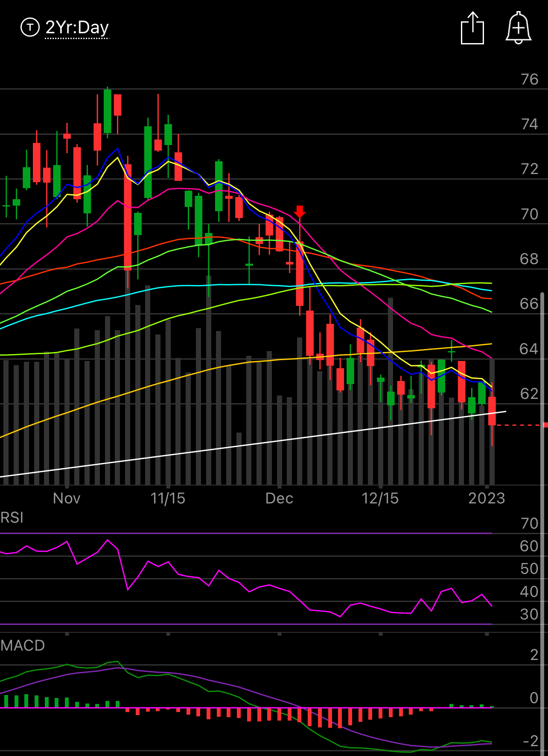
Task: Tap the 11/15 date label
Action: click(168, 498)
